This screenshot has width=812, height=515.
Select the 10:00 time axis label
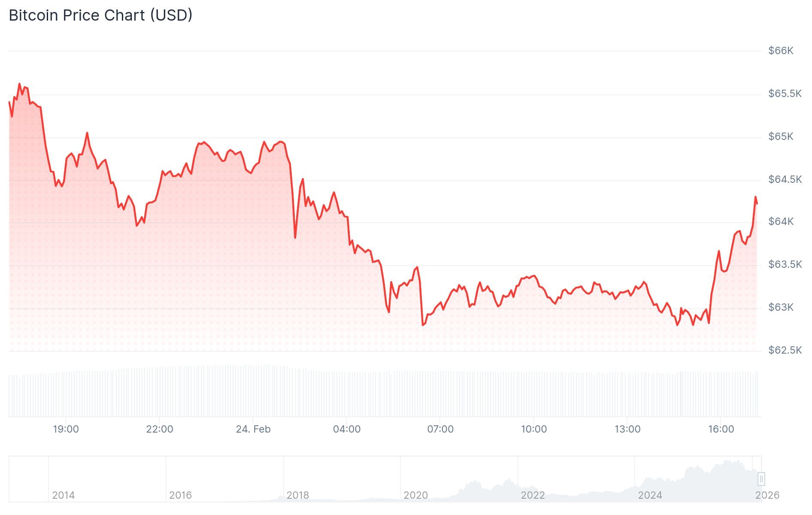point(534,429)
